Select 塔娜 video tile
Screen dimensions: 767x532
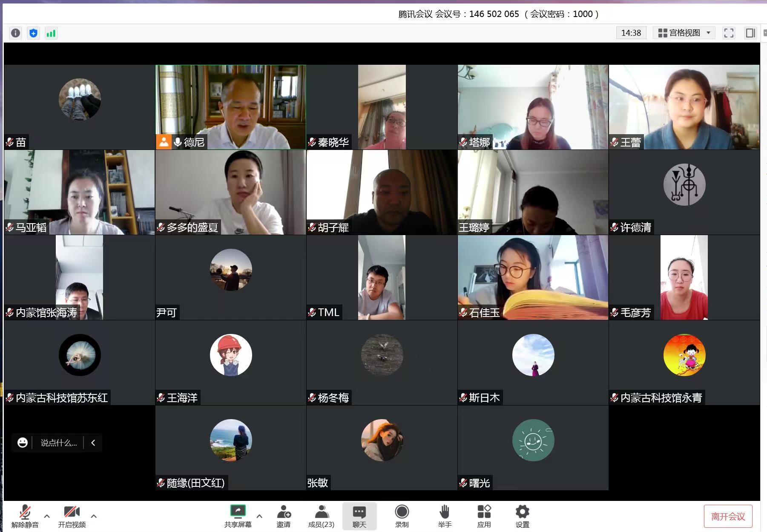pos(533,107)
